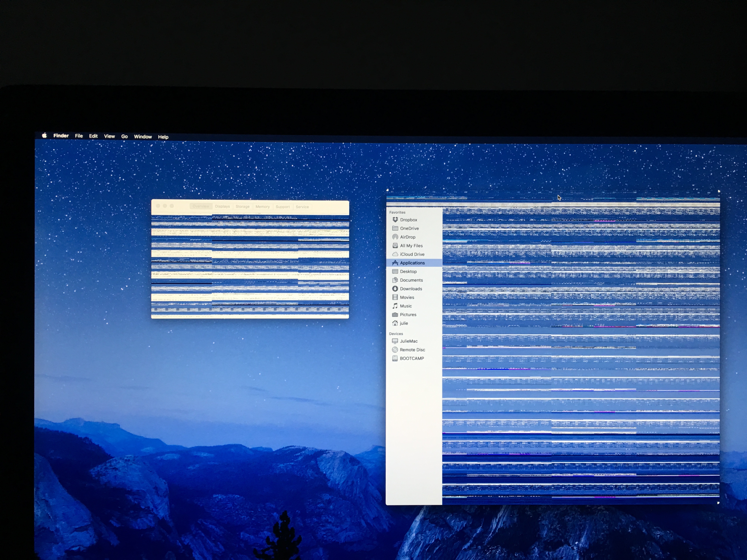Screen dimensions: 747x560
Task: Click the Desktop icon in sidebar
Action: 395,271
